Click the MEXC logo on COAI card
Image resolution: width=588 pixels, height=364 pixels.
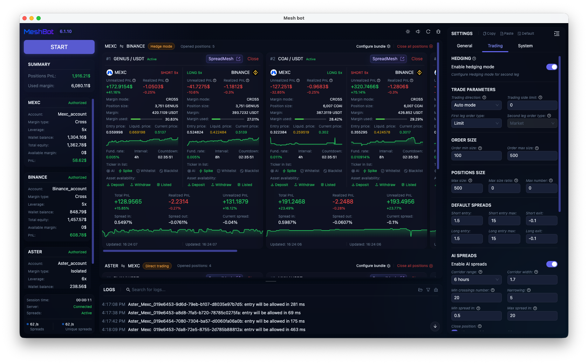[274, 73]
